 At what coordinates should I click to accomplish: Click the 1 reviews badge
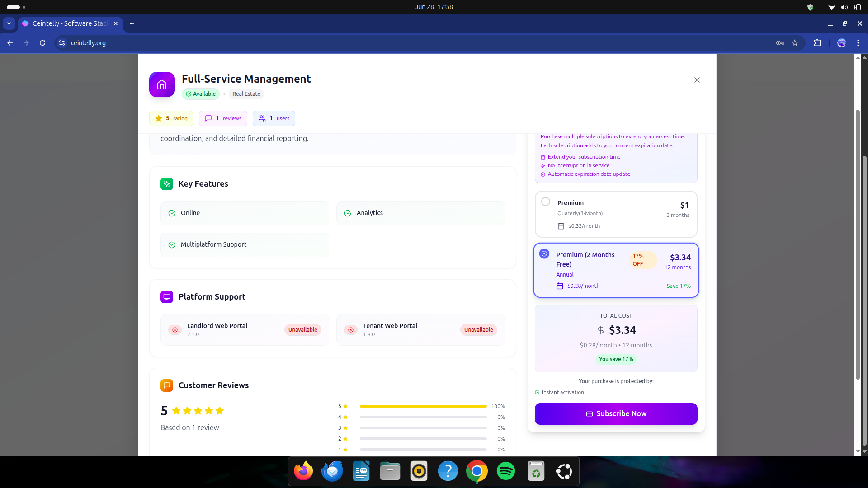[x=223, y=118]
